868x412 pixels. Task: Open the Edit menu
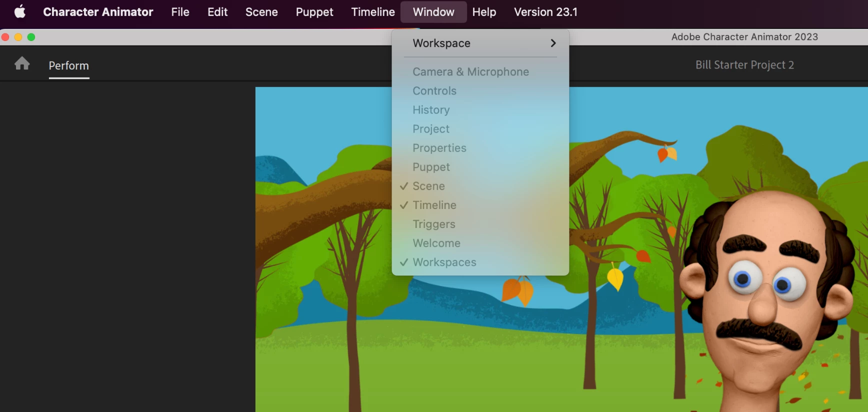coord(217,11)
